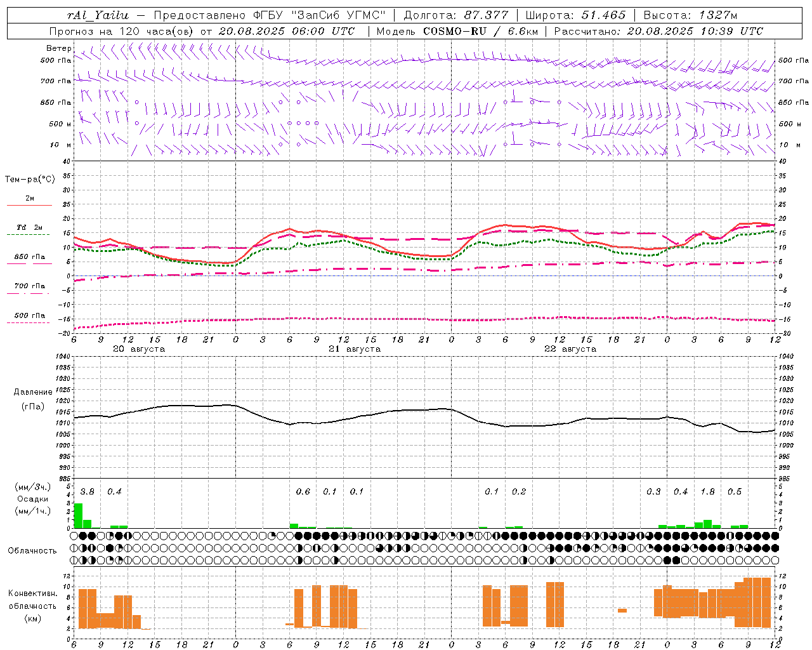812x650 pixels.
Task: Select the (мм/3ч.) units label
Action: [x=33, y=487]
